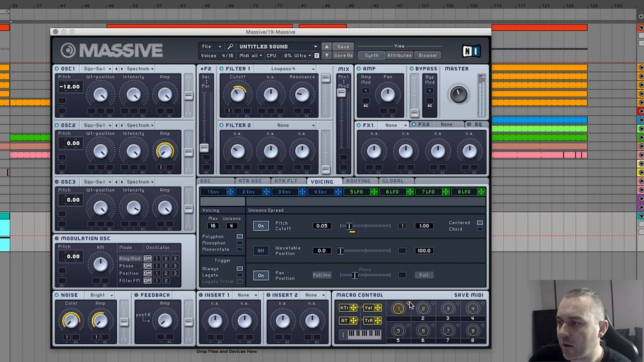
Task: Enable the Chord unison spread checkbox
Action: pos(480,229)
